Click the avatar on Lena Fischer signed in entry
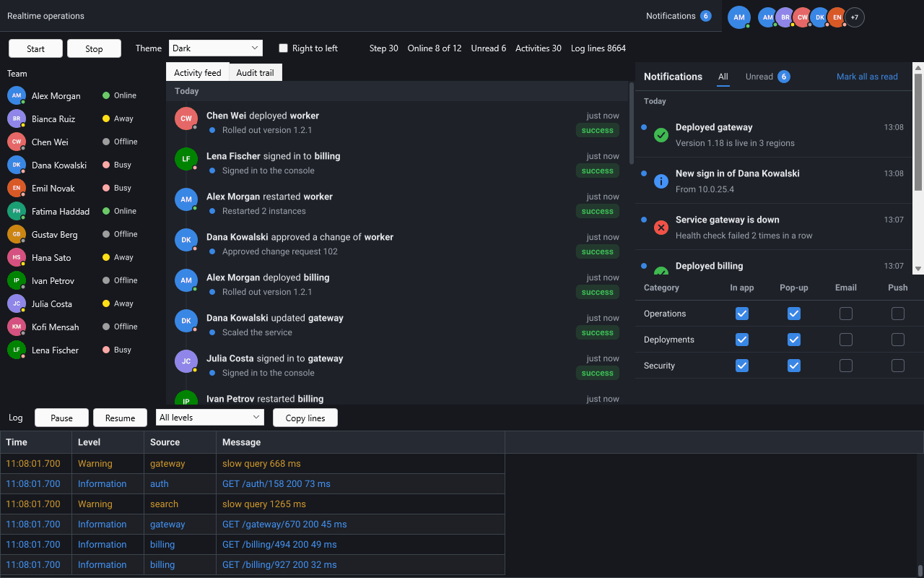The width and height of the screenshot is (924, 578). tap(186, 159)
